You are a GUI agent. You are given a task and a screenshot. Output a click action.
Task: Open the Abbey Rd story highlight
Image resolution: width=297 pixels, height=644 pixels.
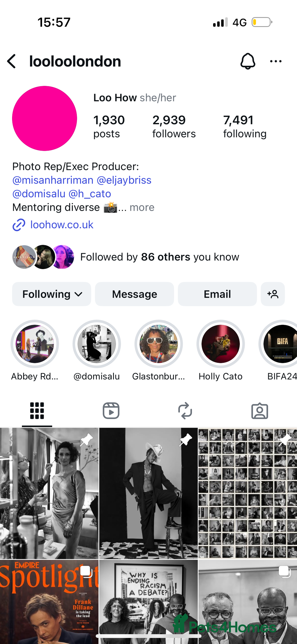click(x=35, y=344)
